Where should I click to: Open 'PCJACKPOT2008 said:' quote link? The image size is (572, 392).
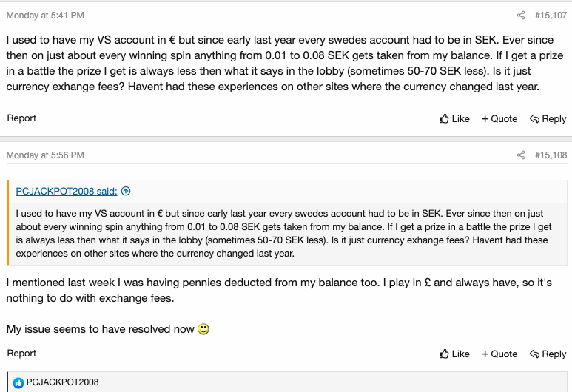(67, 191)
